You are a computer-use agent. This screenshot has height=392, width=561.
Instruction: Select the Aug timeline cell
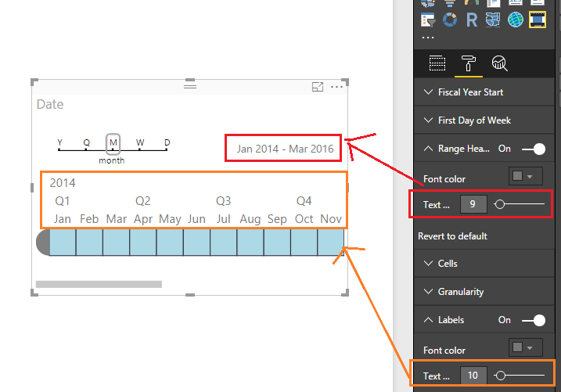(250, 243)
